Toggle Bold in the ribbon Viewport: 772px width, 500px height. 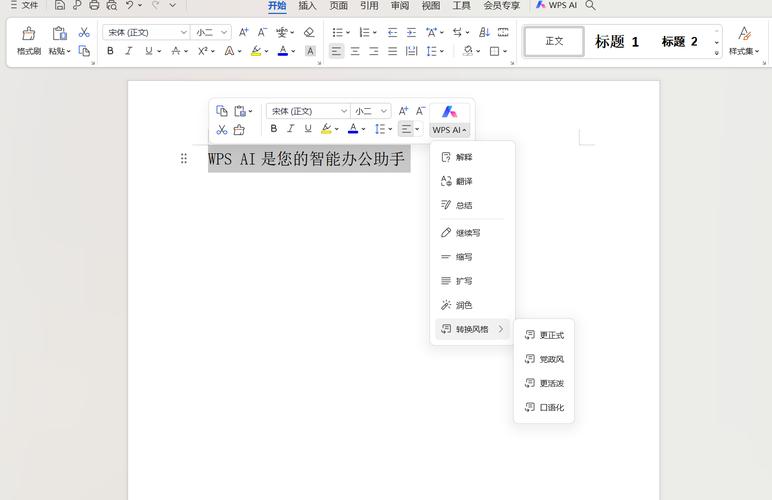(110, 51)
